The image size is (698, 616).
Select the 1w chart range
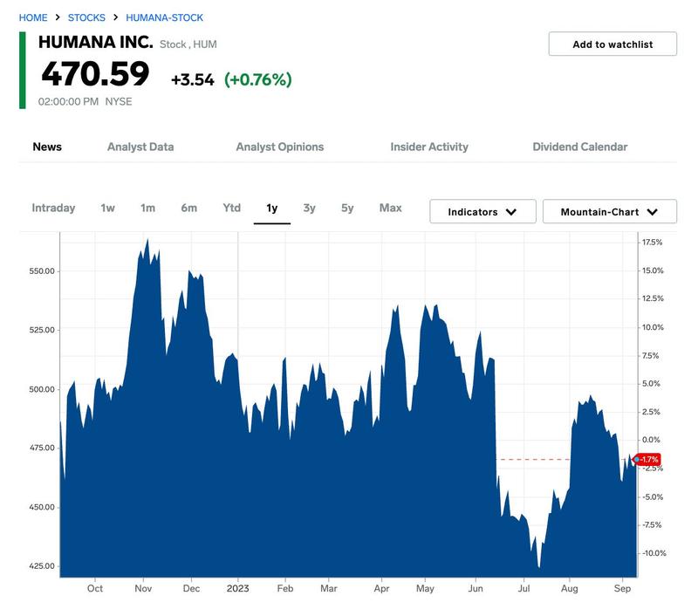(x=107, y=208)
